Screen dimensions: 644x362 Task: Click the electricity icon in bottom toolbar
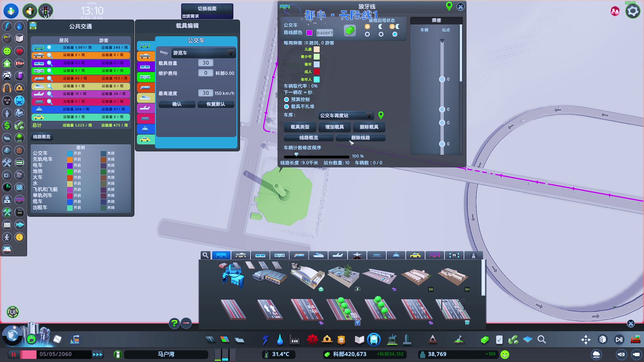coord(266,340)
